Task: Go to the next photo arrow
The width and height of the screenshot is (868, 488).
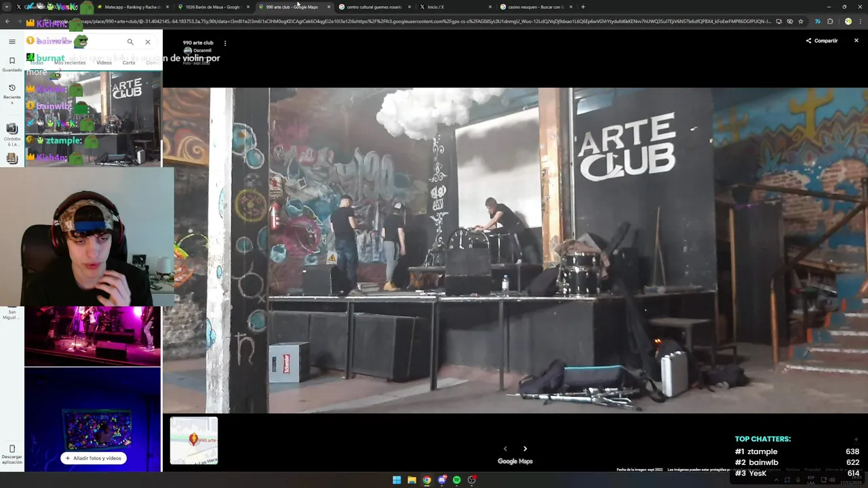Action: 525,449
